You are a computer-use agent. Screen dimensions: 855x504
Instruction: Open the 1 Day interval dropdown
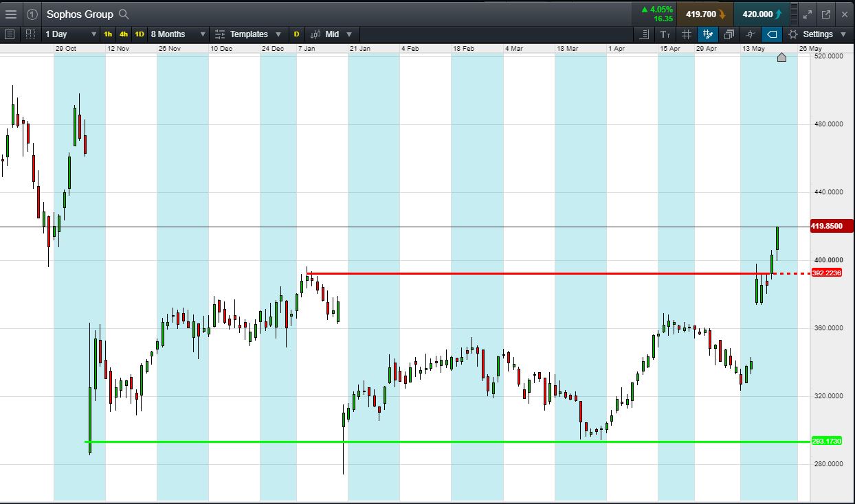71,34
